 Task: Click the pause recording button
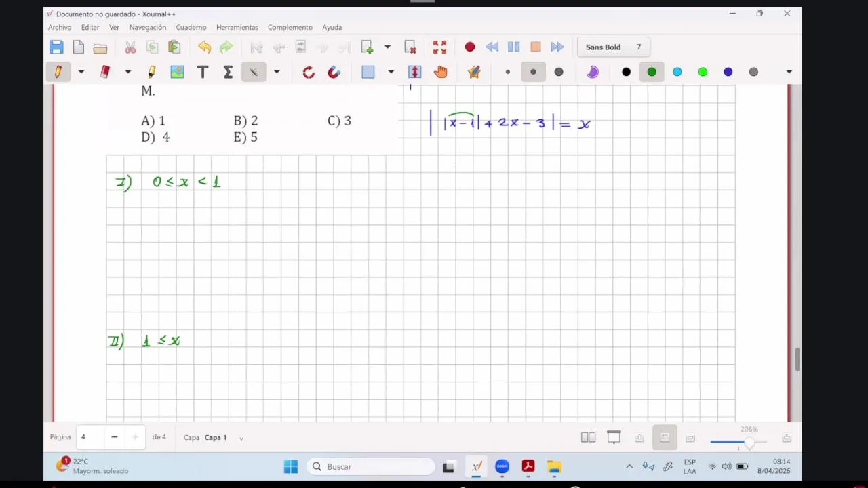pyautogui.click(x=513, y=47)
